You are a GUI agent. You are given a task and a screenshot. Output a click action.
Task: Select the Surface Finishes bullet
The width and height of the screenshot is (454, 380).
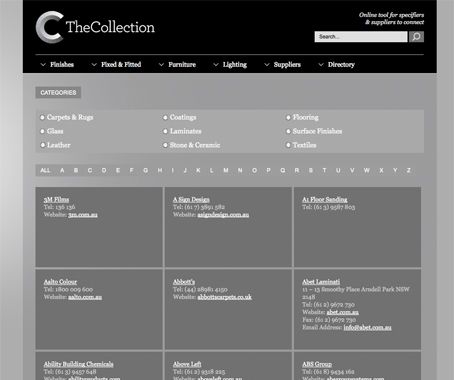pyautogui.click(x=288, y=131)
